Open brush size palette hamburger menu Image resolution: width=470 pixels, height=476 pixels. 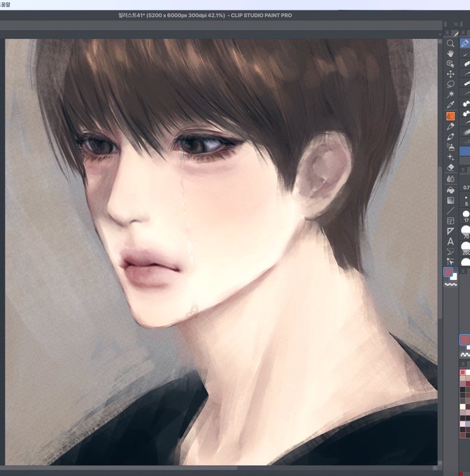463,169
